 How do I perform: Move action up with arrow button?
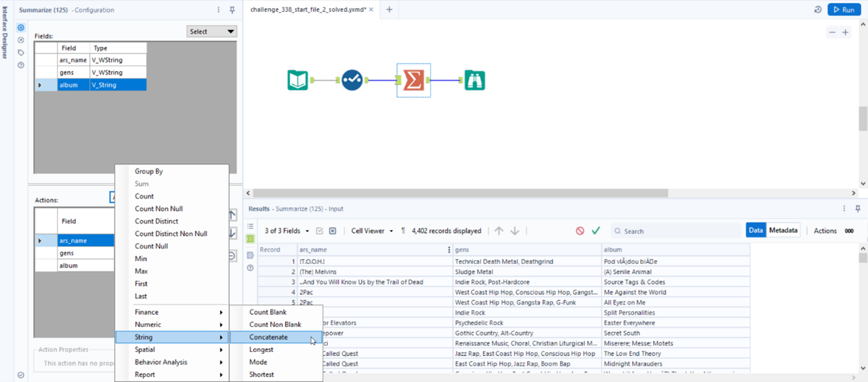click(232, 215)
